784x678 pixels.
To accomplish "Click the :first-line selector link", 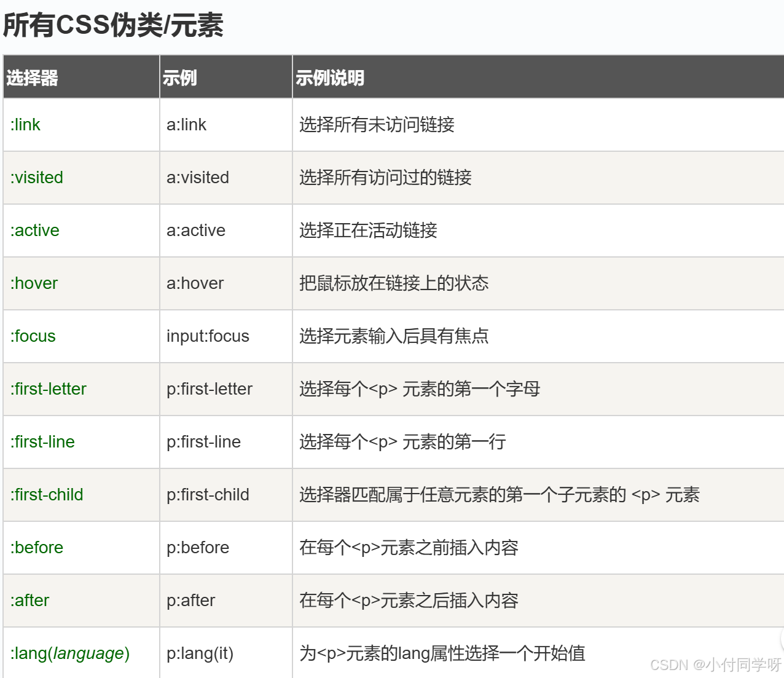I will coord(42,442).
